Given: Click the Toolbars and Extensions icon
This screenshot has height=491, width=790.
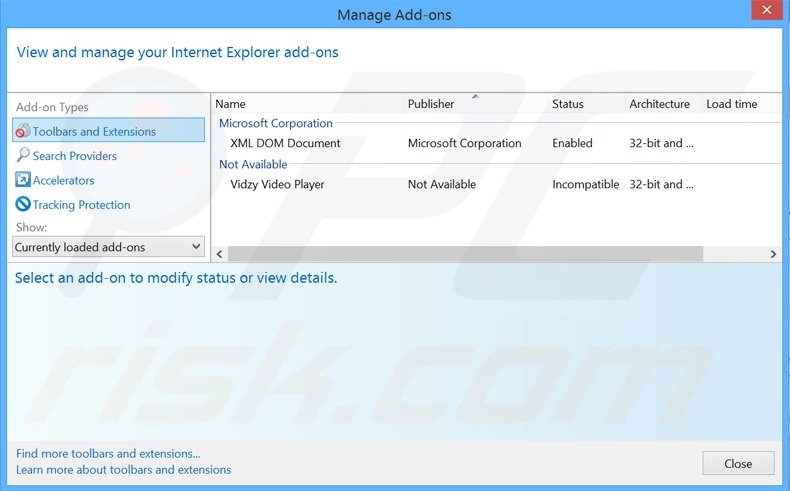Looking at the screenshot, I should pos(23,131).
